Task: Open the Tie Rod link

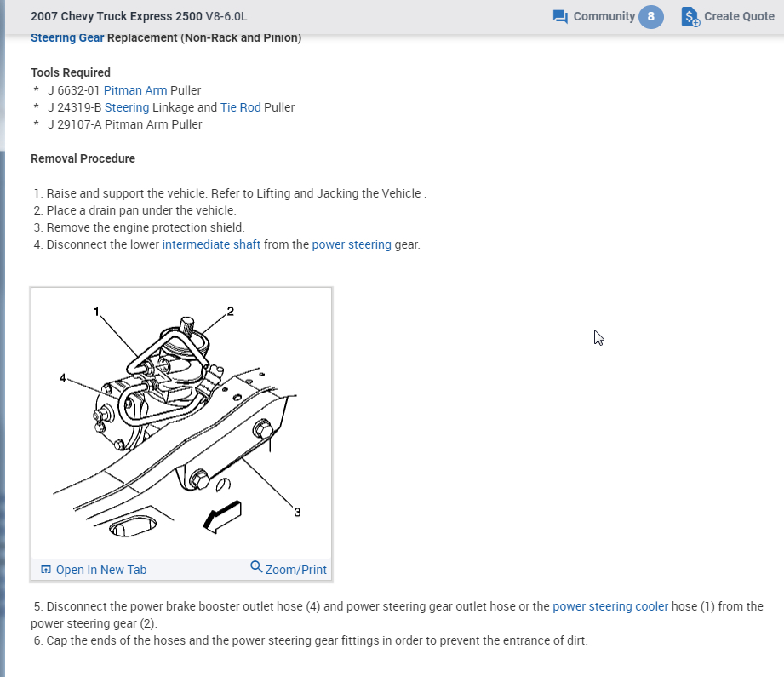Action: click(241, 107)
